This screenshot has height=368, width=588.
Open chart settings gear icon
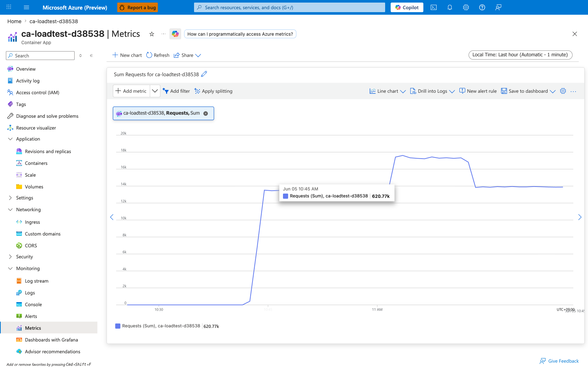click(x=563, y=91)
